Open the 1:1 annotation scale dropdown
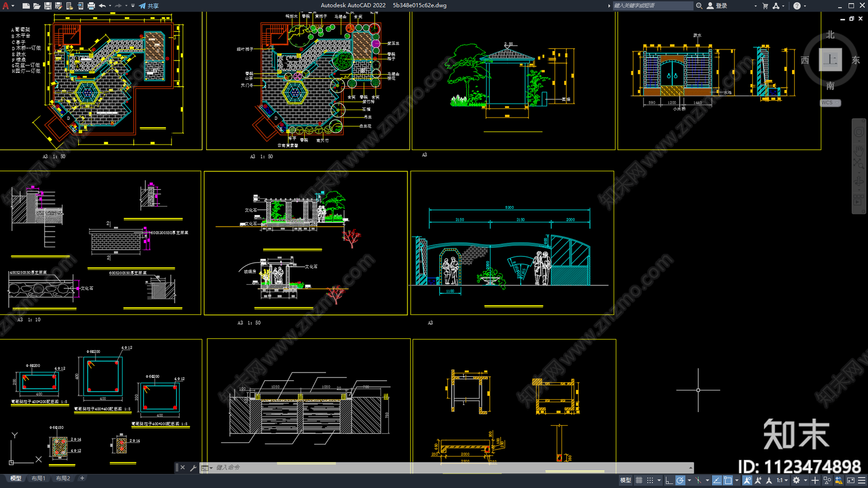 tap(782, 480)
